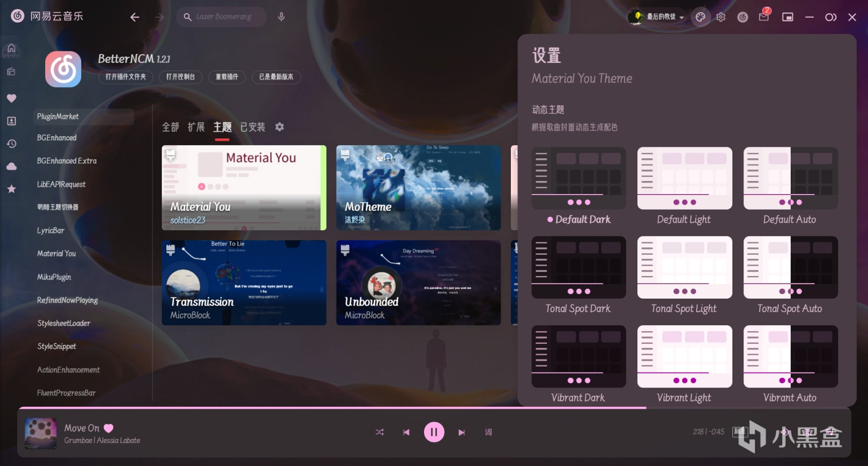Image resolution: width=868 pixels, height=466 pixels.
Task: Open the theme palette icon
Action: pyautogui.click(x=700, y=17)
